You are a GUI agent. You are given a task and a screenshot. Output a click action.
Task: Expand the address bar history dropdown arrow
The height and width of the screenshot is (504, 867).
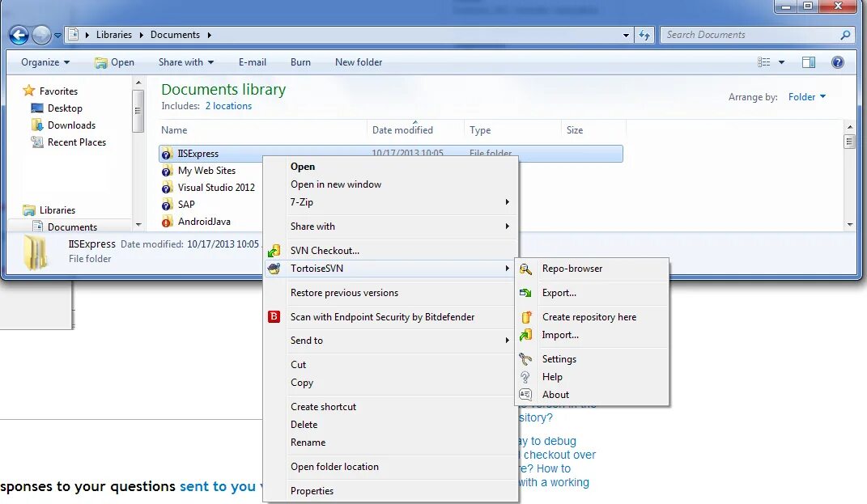pyautogui.click(x=626, y=35)
